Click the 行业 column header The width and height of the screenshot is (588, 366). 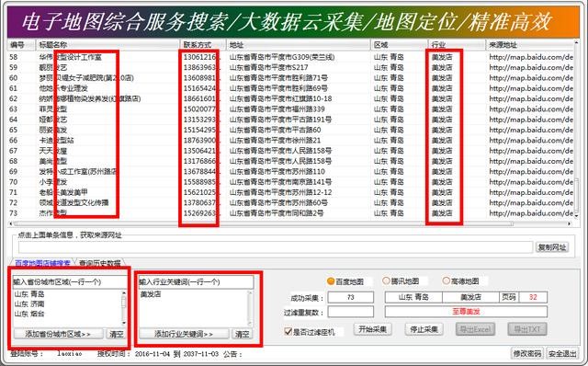[457, 45]
